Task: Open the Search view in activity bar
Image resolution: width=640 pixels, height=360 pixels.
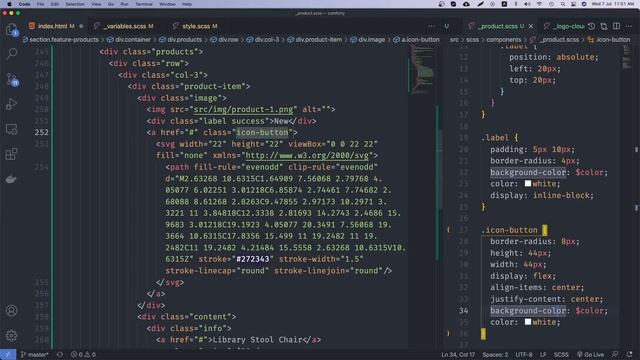Action: (x=11, y=53)
